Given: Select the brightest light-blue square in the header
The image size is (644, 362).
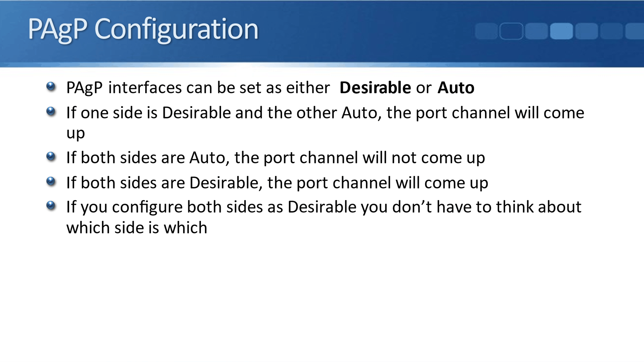Looking at the screenshot, I should 562,31.
